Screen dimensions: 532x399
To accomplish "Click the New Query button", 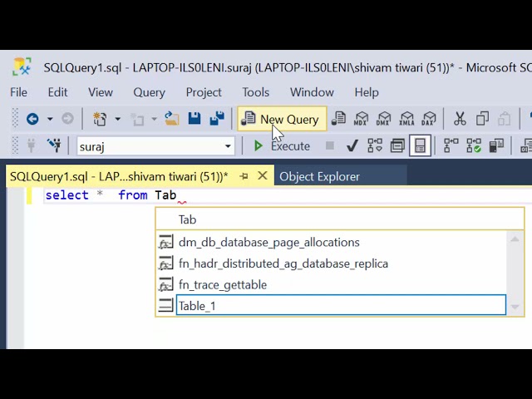I will 282,119.
